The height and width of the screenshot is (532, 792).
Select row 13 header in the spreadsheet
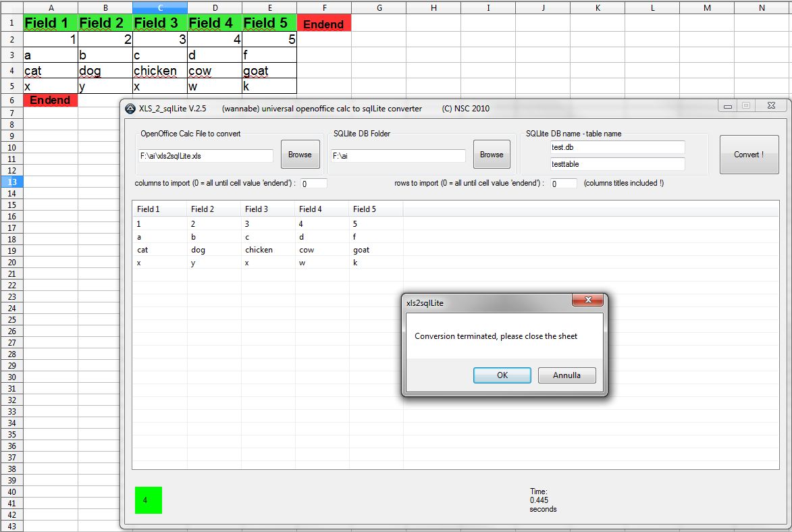11,182
